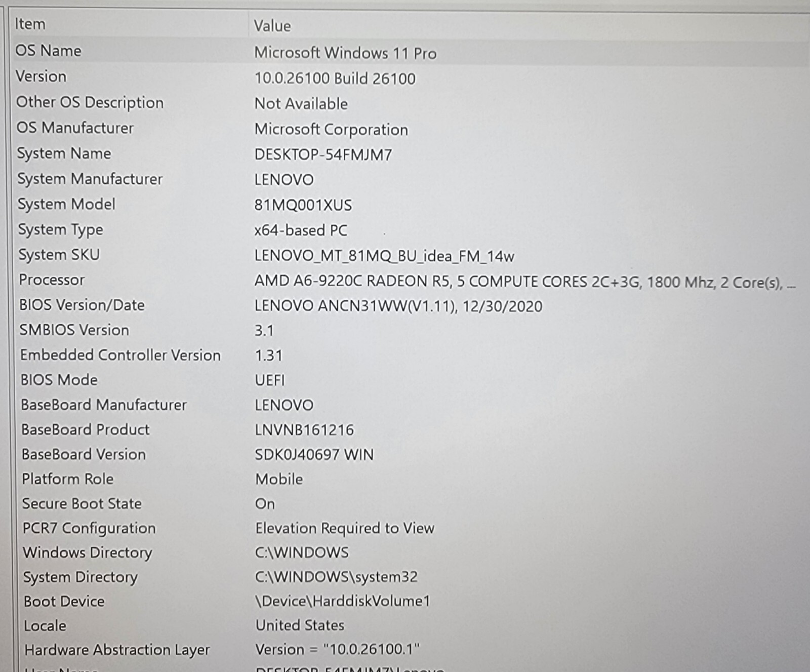Select Embedded Controller value 1.31
This screenshot has width=810, height=672.
point(269,355)
